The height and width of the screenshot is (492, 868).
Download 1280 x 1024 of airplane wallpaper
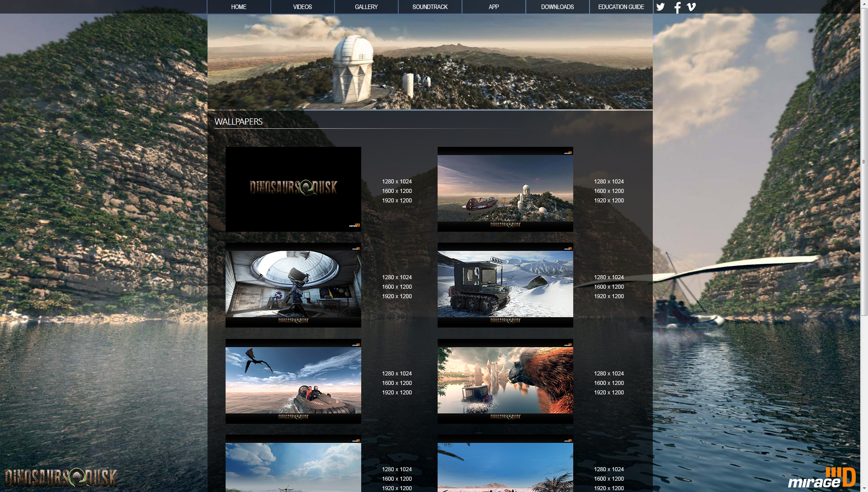click(x=609, y=182)
